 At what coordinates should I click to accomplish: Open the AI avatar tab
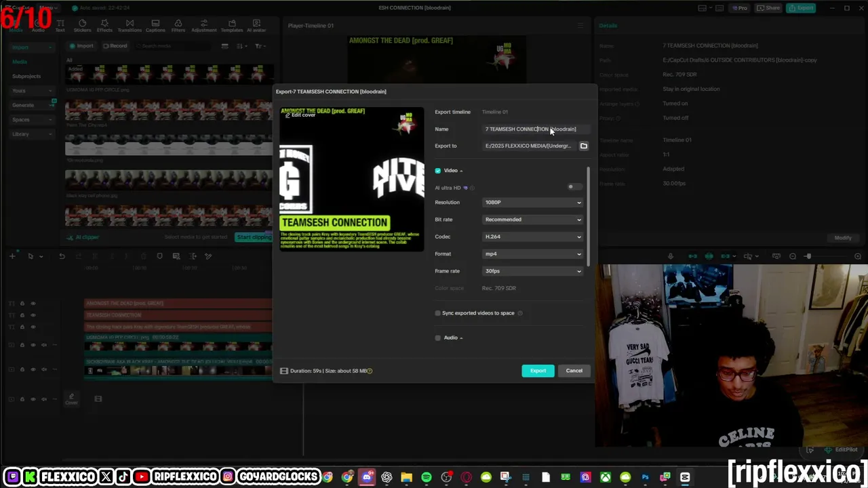click(x=256, y=26)
